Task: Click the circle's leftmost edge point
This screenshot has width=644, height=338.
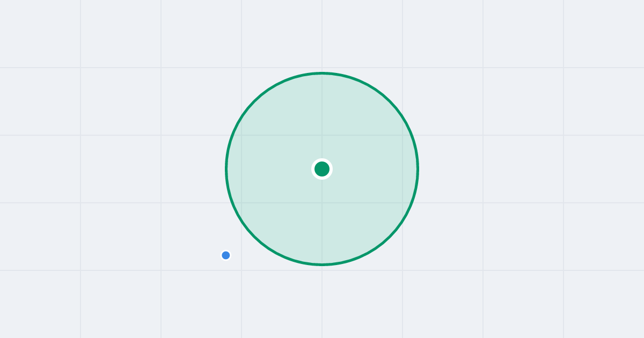Action: (x=226, y=169)
